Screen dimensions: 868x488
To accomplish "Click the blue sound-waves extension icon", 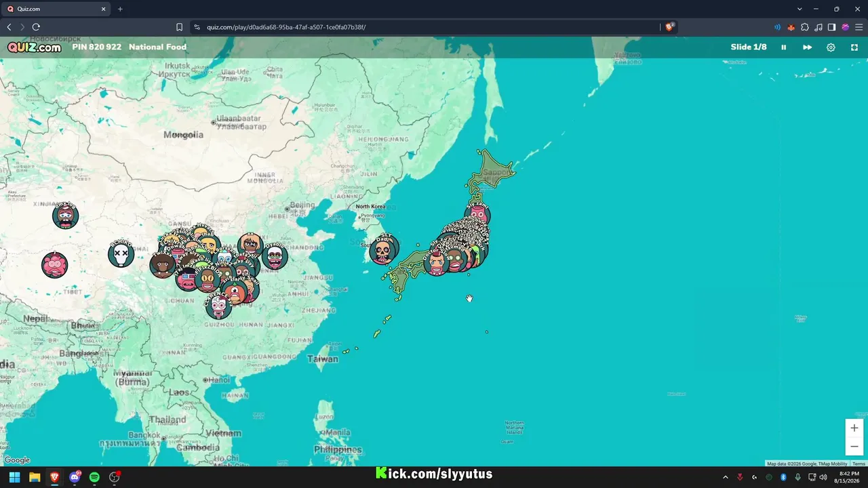I will tap(777, 27).
